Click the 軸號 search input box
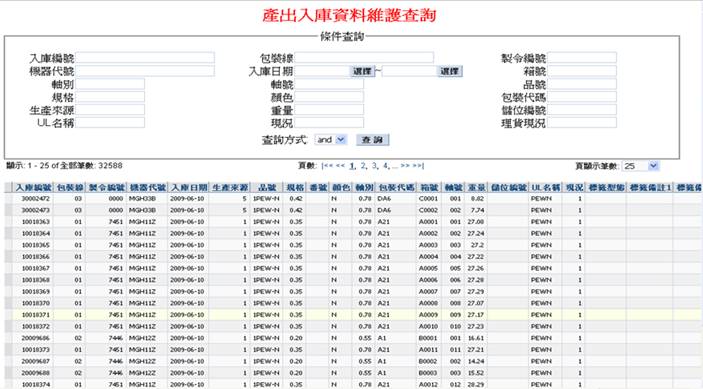Screen dimensions: 703x389 329,84
